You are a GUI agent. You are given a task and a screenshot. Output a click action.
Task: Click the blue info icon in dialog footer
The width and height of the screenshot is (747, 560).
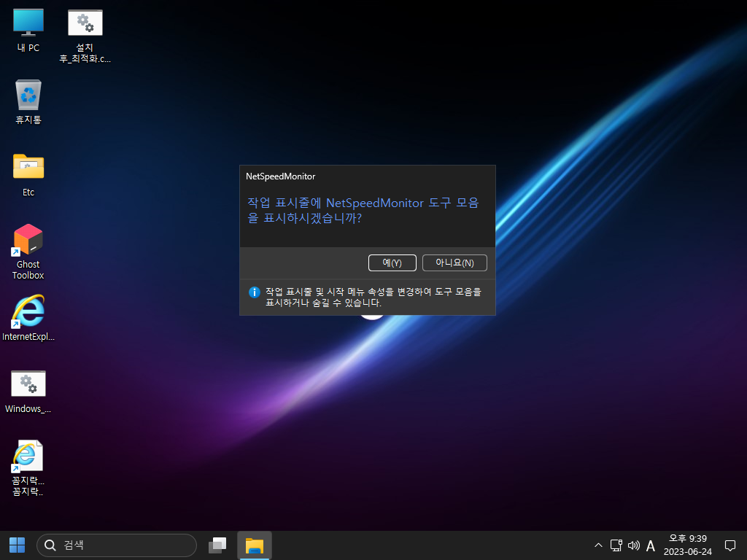pos(255,292)
